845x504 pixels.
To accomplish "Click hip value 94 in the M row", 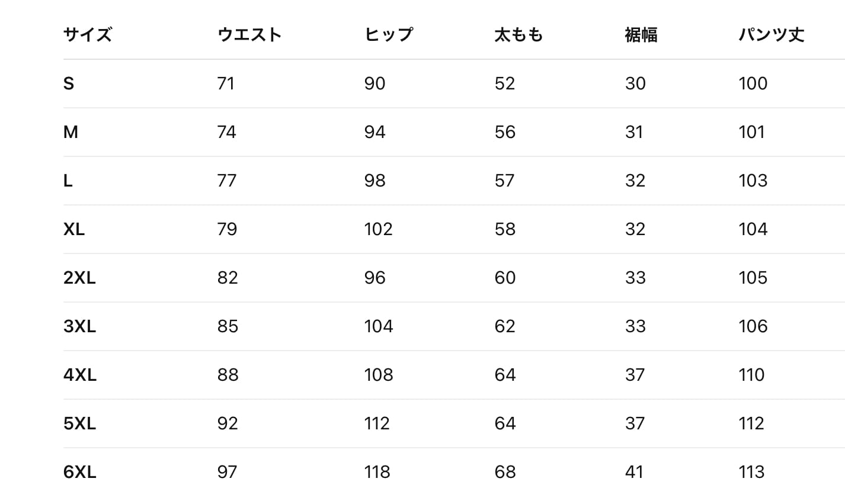I will (375, 132).
